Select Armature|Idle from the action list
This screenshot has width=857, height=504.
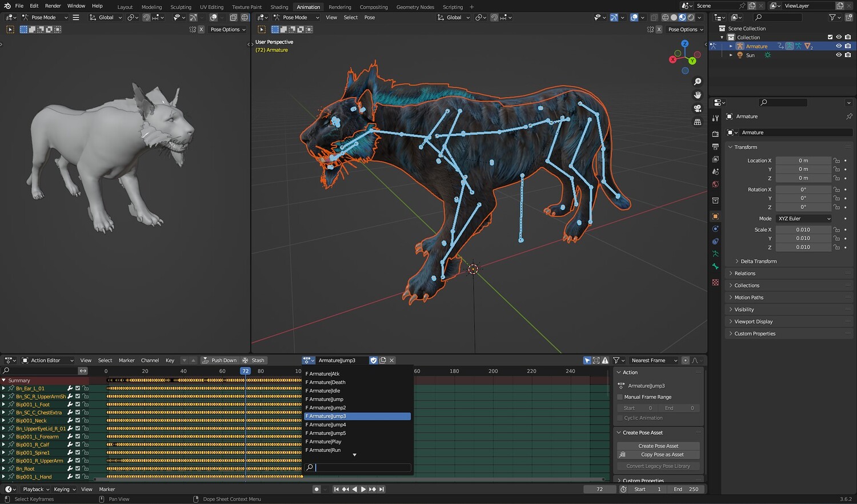358,391
